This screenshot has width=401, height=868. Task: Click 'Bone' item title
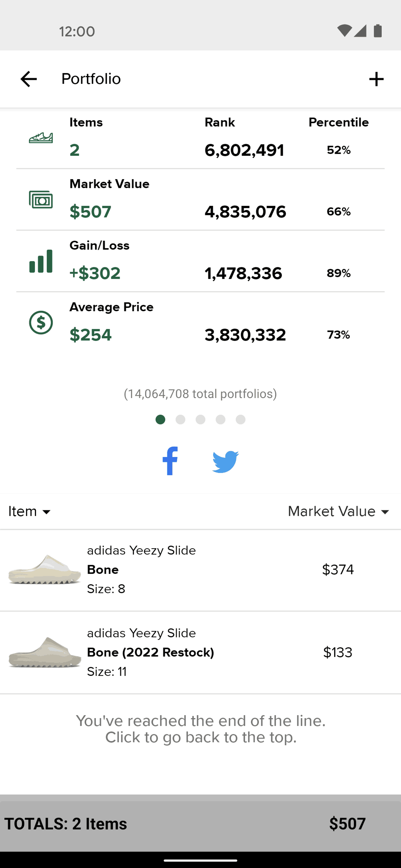103,570
